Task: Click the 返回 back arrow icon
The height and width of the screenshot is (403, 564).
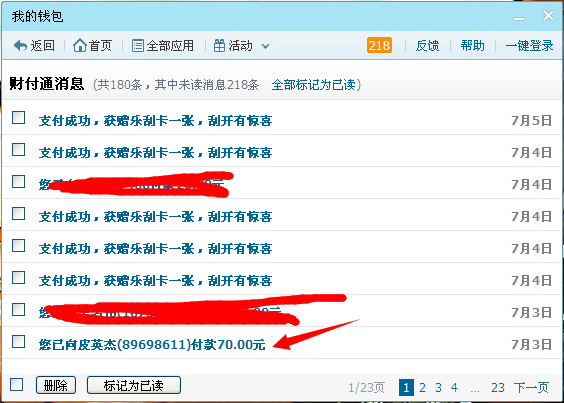Action: click(x=21, y=46)
